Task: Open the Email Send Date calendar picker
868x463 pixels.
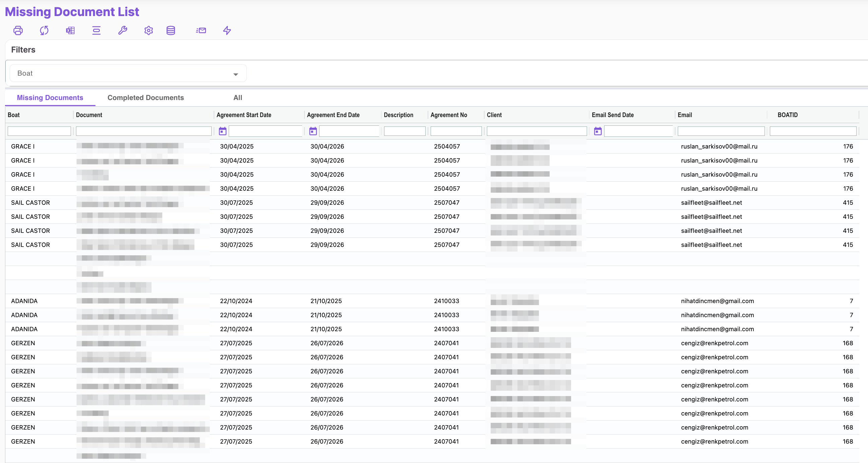Action: click(x=598, y=131)
